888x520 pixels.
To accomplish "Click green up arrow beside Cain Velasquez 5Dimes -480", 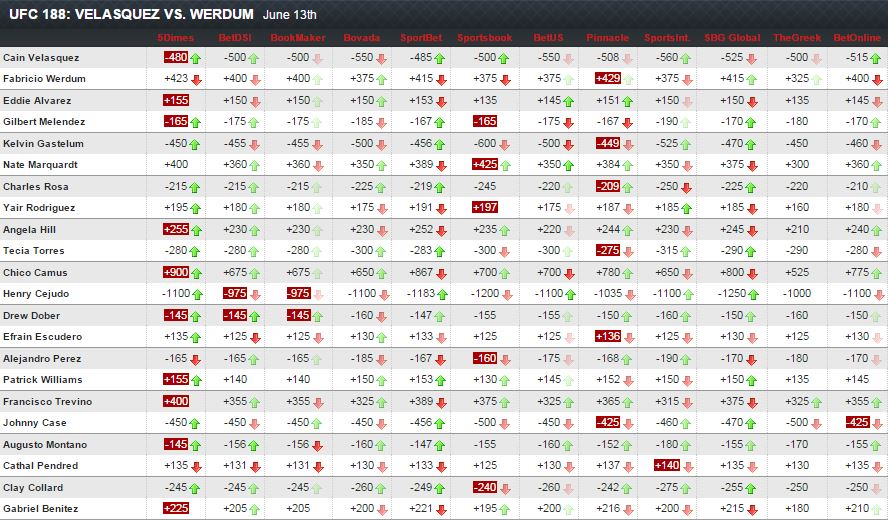I will [x=196, y=58].
